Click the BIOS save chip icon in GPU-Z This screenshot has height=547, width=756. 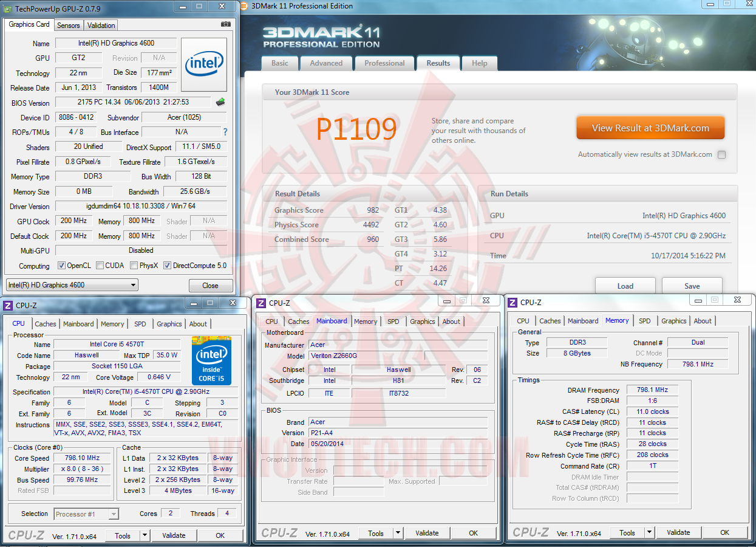[x=220, y=102]
